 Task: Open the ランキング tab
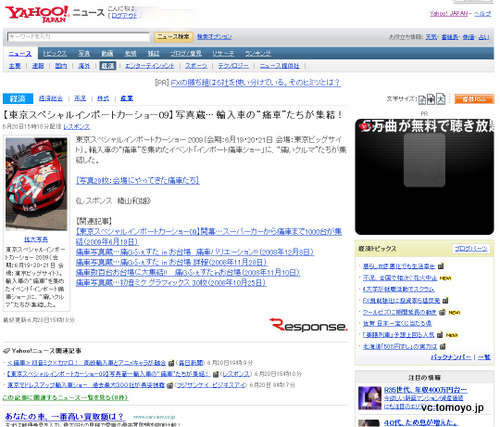258,53
